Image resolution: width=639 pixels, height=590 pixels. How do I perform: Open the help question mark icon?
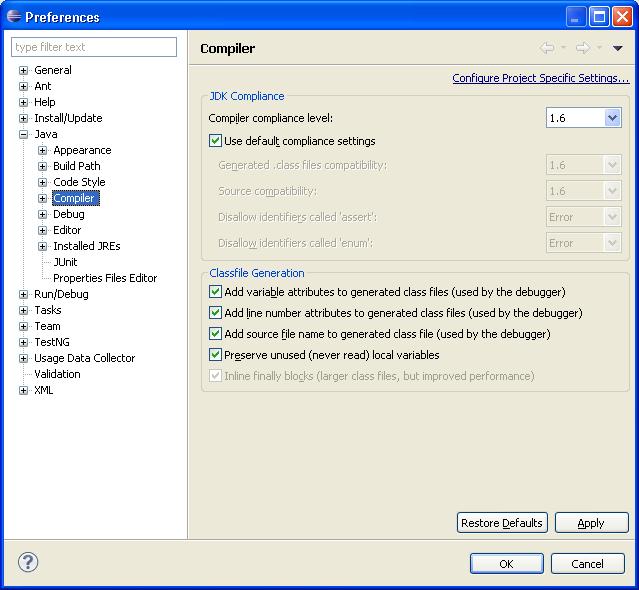tap(28, 562)
